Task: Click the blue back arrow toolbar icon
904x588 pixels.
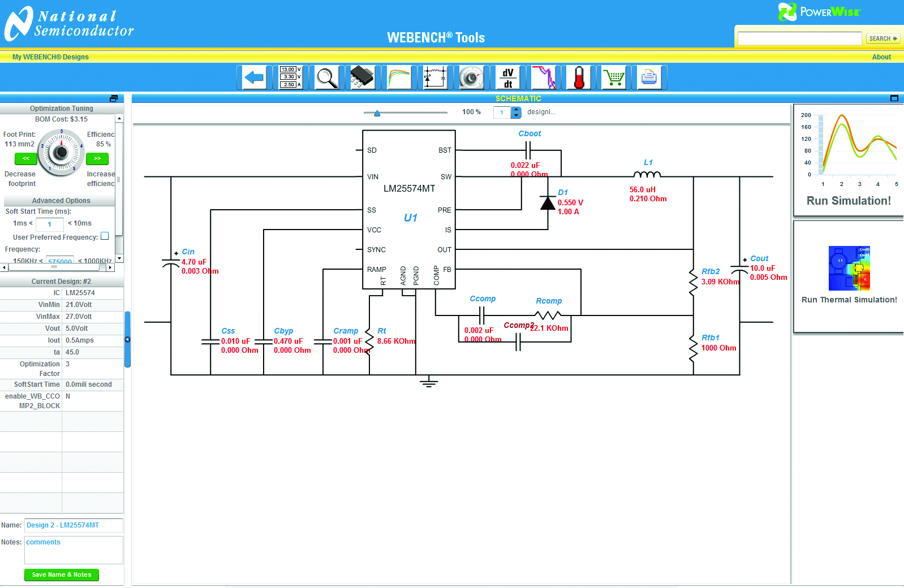Action: click(x=255, y=77)
